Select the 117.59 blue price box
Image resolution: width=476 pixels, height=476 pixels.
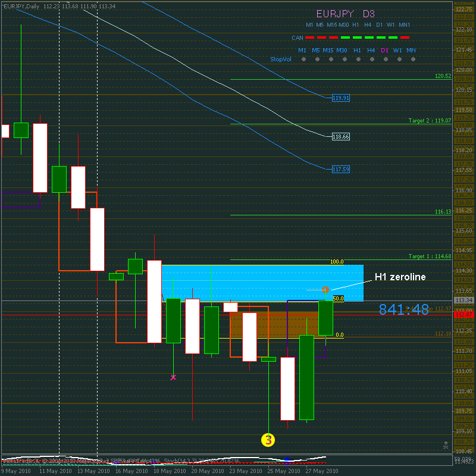(x=341, y=170)
